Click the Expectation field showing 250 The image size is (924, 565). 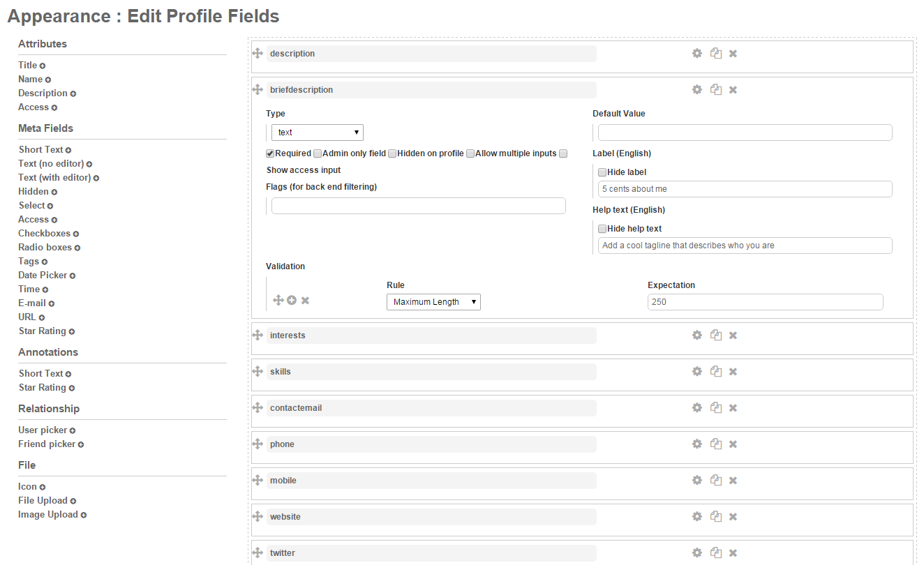tap(765, 302)
